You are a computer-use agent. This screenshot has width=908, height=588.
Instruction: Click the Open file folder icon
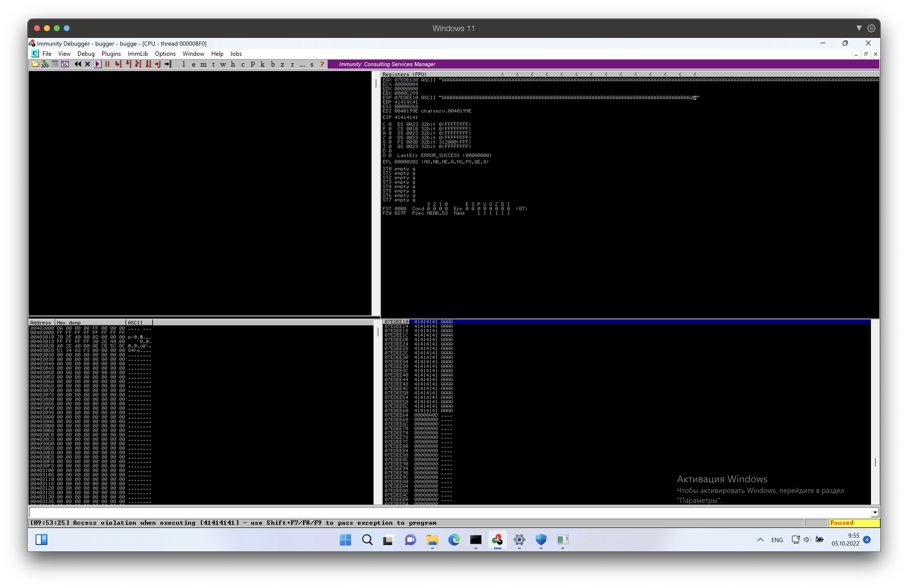click(35, 64)
